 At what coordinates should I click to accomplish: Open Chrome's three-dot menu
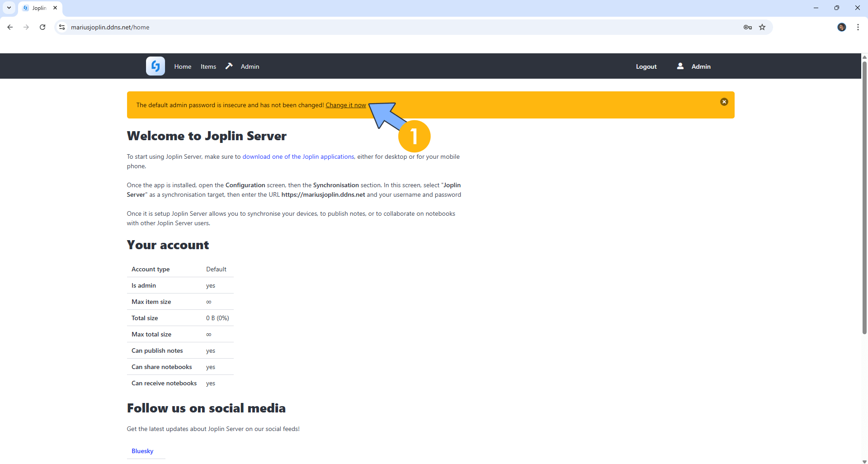858,27
